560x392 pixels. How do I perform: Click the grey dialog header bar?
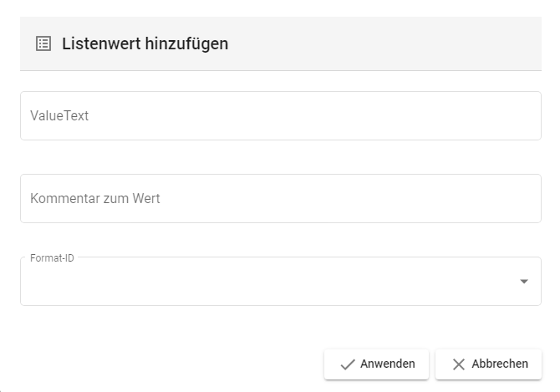pos(376,43)
